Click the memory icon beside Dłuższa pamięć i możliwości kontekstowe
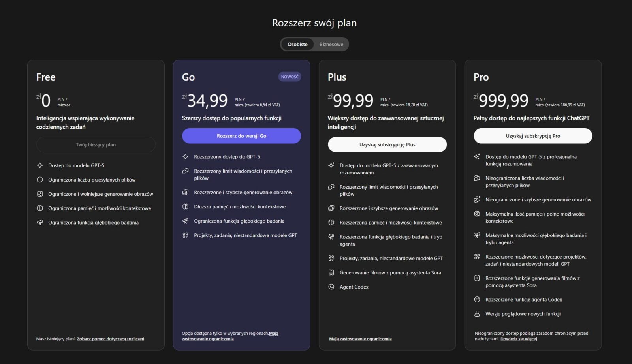Screen dimensions: 632x364 point(185,206)
